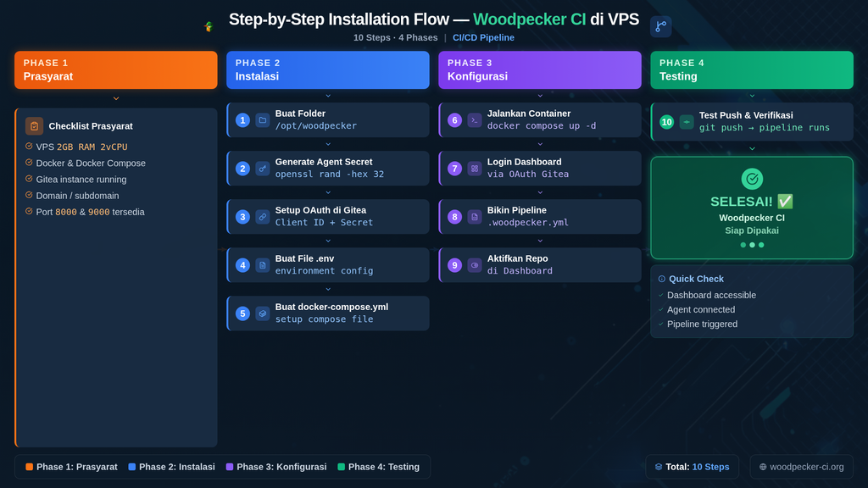Viewport: 868px width, 488px height.
Task: Click the stack icon beside Total: 10 Steps
Action: 659,467
